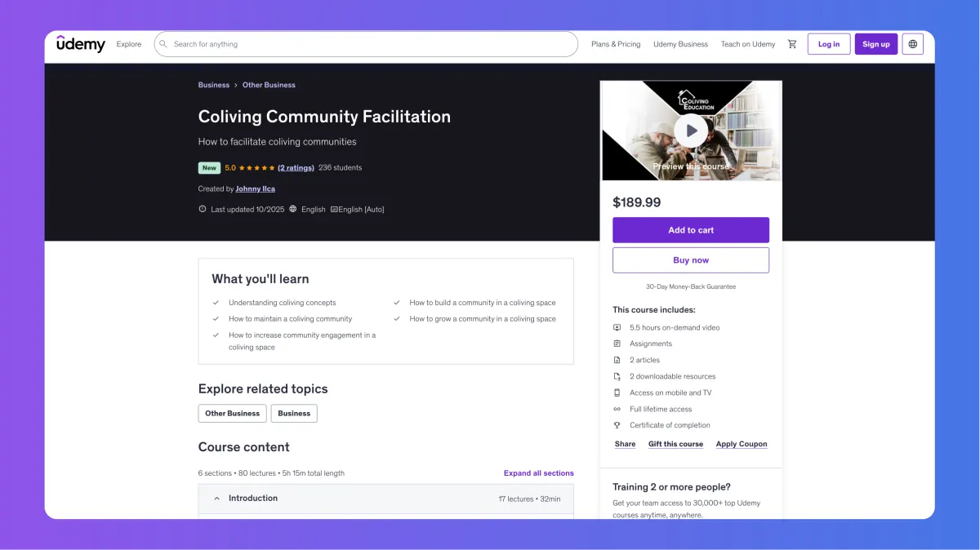Click the 236 students text

340,167
